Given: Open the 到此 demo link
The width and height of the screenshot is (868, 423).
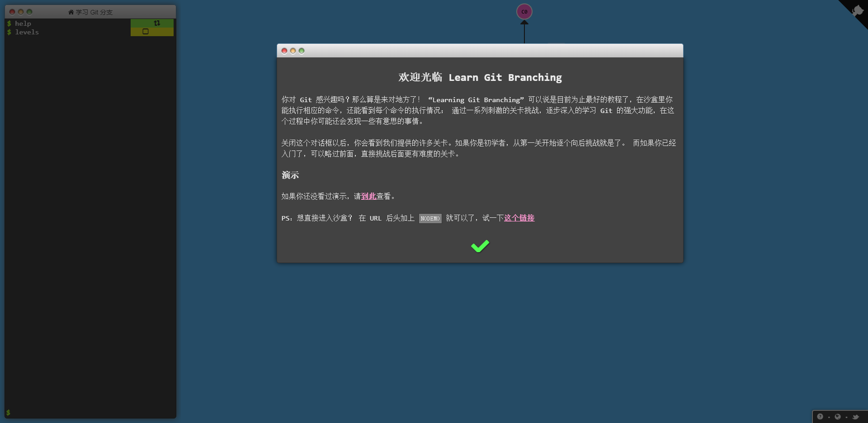Looking at the screenshot, I should click(368, 196).
